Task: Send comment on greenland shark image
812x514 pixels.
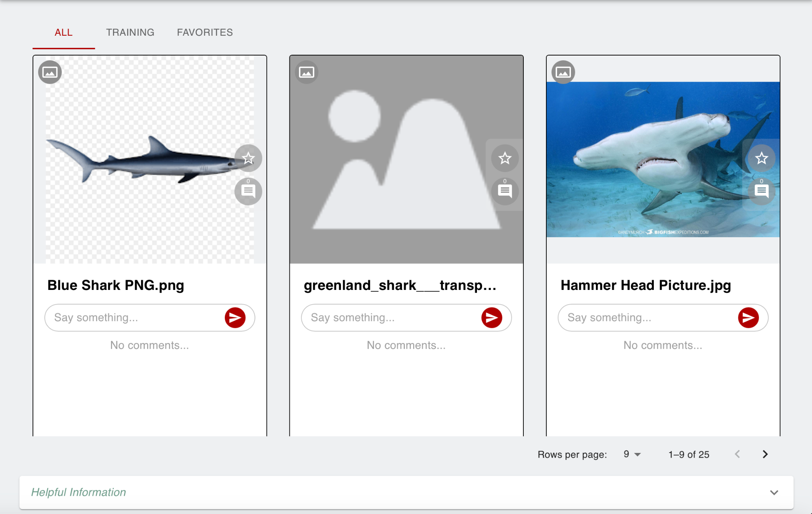Action: tap(492, 318)
